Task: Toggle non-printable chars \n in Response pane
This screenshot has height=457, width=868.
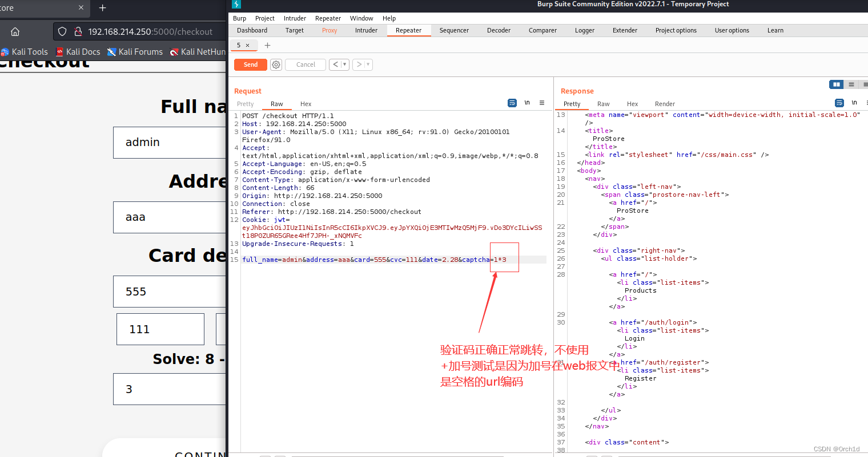Action: [854, 103]
